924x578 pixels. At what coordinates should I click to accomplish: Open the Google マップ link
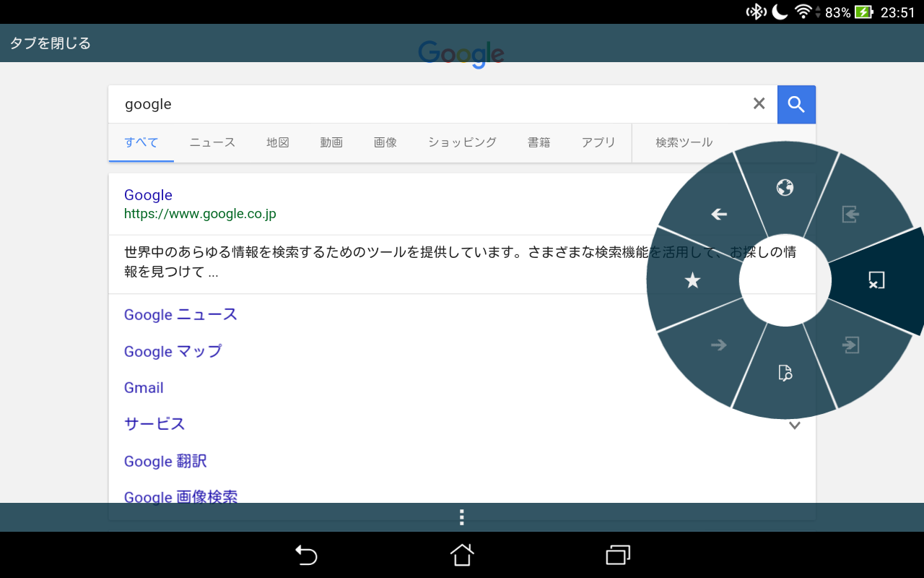point(173,351)
